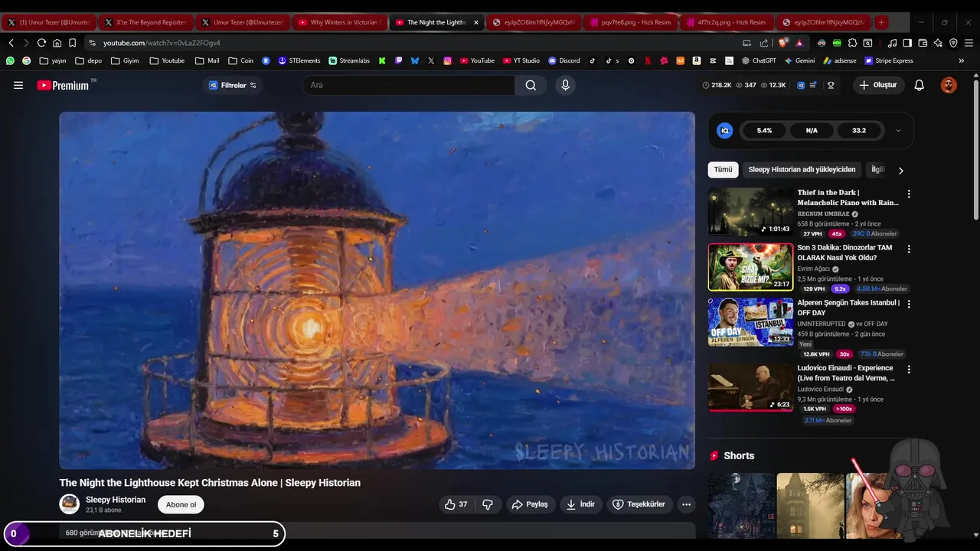Click the magnifier search button

tap(531, 85)
